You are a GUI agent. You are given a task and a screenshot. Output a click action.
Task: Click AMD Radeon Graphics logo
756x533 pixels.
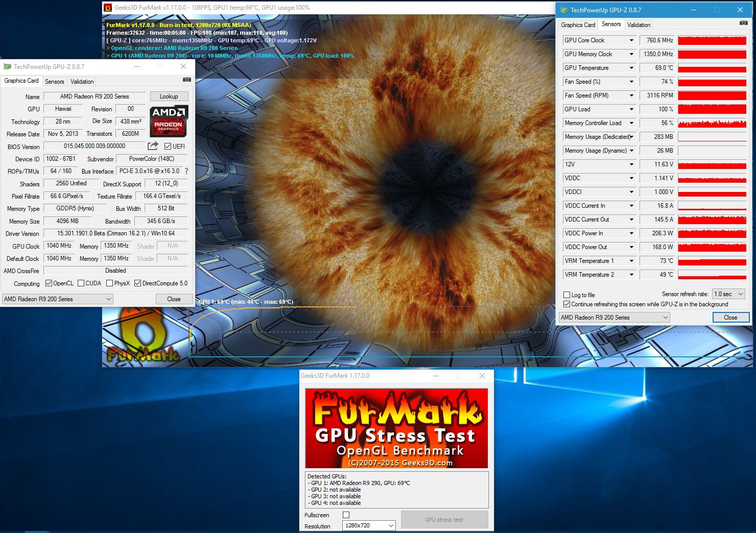point(169,121)
